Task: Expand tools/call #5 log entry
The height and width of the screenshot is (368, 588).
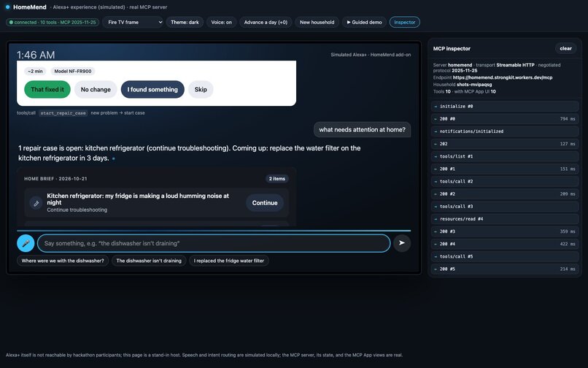Action: click(x=505, y=256)
